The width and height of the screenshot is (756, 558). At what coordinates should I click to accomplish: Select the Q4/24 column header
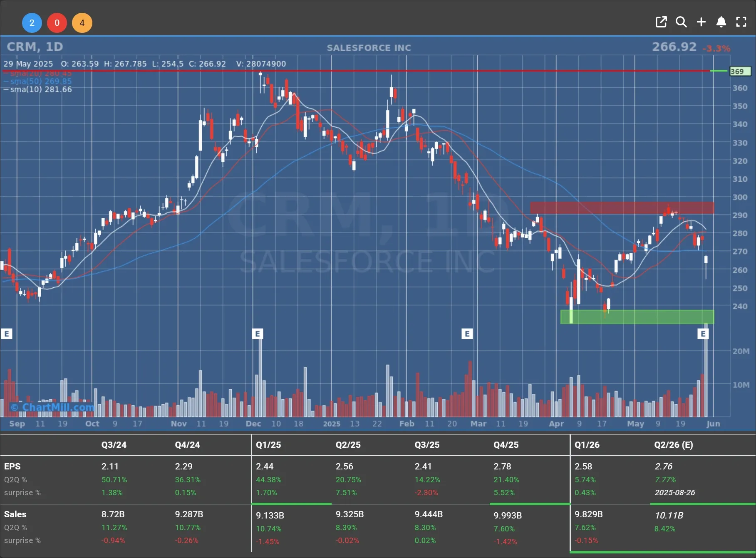[187, 444]
